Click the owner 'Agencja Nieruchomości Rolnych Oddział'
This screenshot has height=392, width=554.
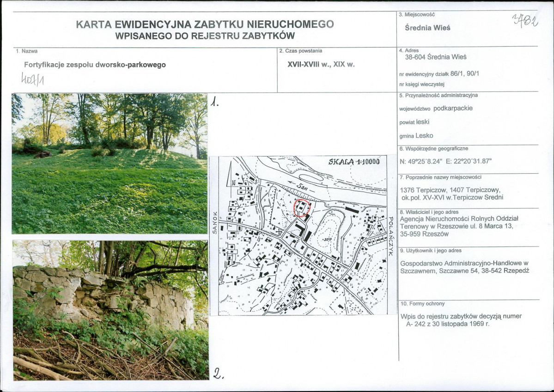[x=459, y=219]
